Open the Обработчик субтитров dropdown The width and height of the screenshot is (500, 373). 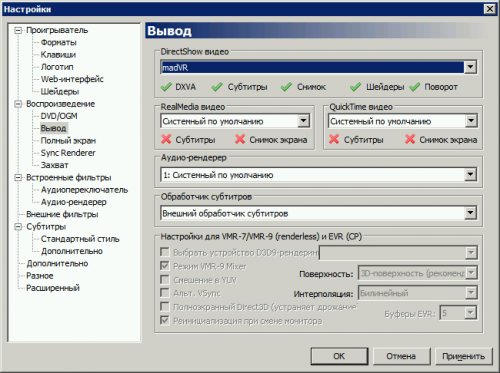[470, 213]
